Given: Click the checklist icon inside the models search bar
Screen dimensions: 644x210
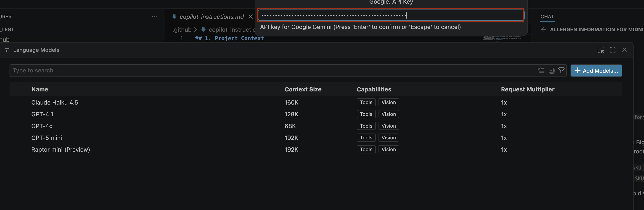Looking at the screenshot, I should tap(541, 70).
